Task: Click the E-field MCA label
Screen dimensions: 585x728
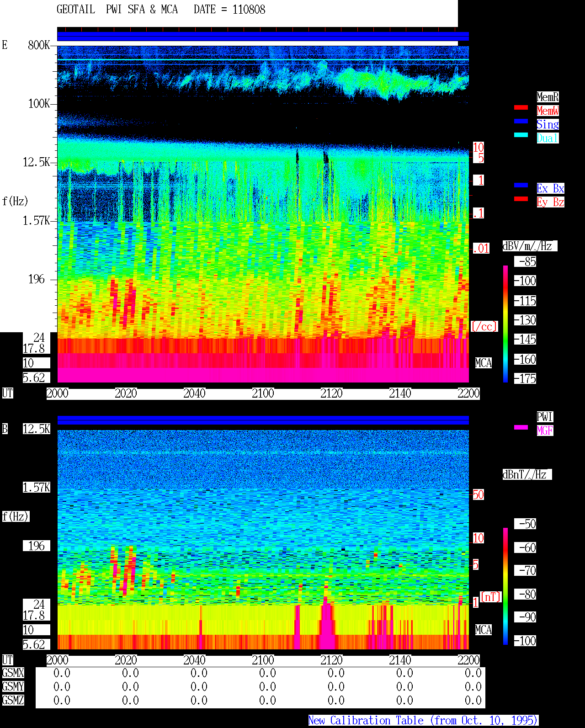Action: pyautogui.click(x=483, y=363)
